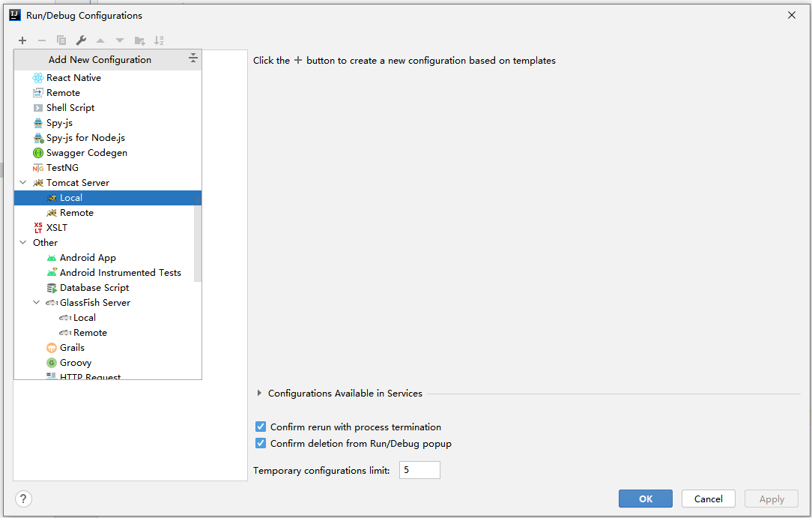Open help with question mark button
The width and height of the screenshot is (812, 518).
click(x=23, y=499)
